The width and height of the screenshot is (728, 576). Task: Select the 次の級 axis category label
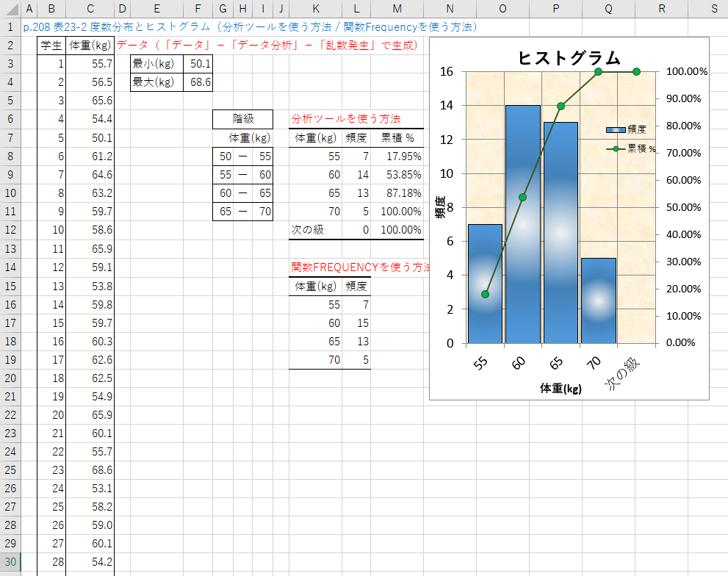coord(622,374)
